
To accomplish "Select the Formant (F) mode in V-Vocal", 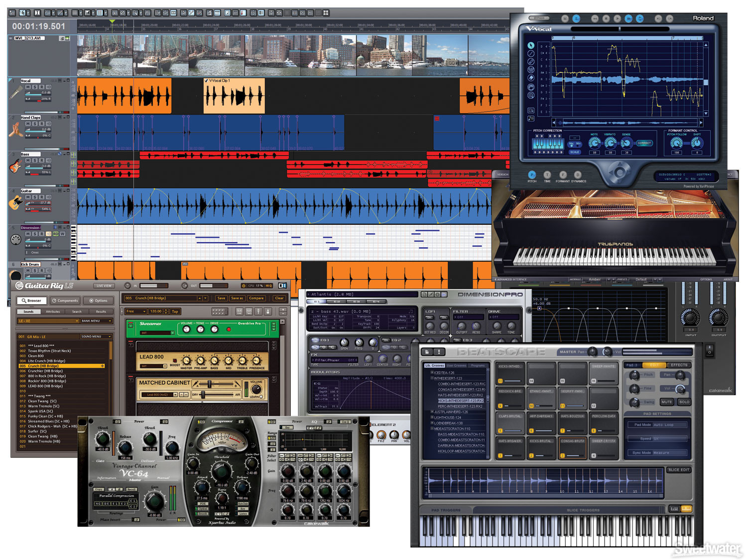I will pyautogui.click(x=563, y=175).
